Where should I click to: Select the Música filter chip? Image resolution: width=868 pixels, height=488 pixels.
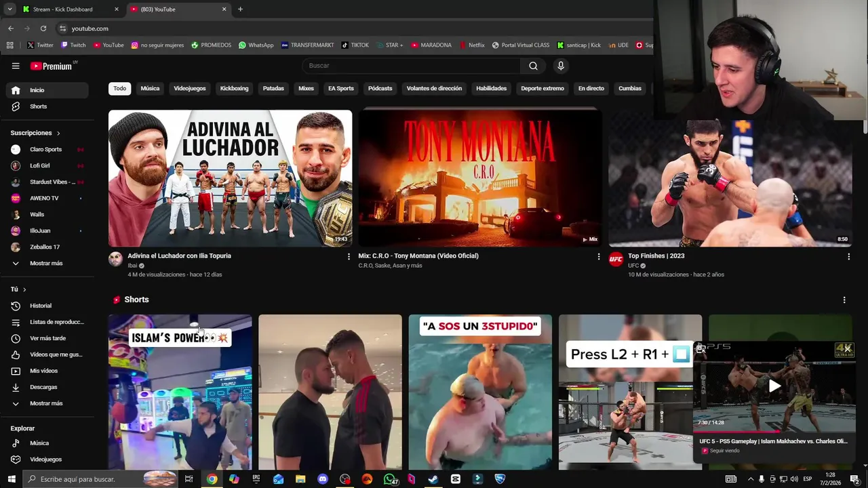click(x=150, y=89)
